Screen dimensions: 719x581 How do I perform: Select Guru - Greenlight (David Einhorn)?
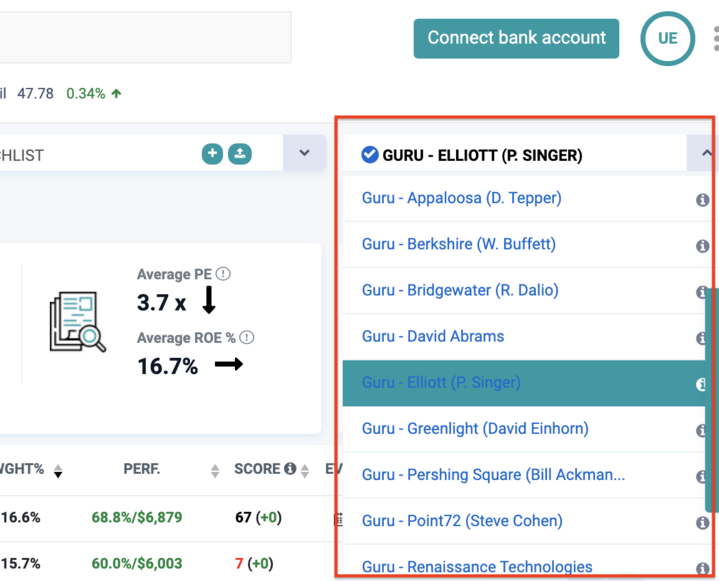coord(475,429)
